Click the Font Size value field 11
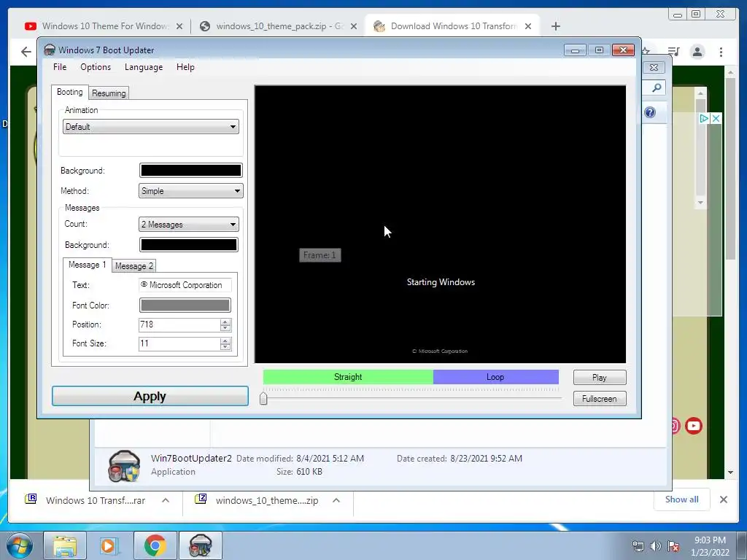This screenshot has height=560, width=747. click(179, 343)
